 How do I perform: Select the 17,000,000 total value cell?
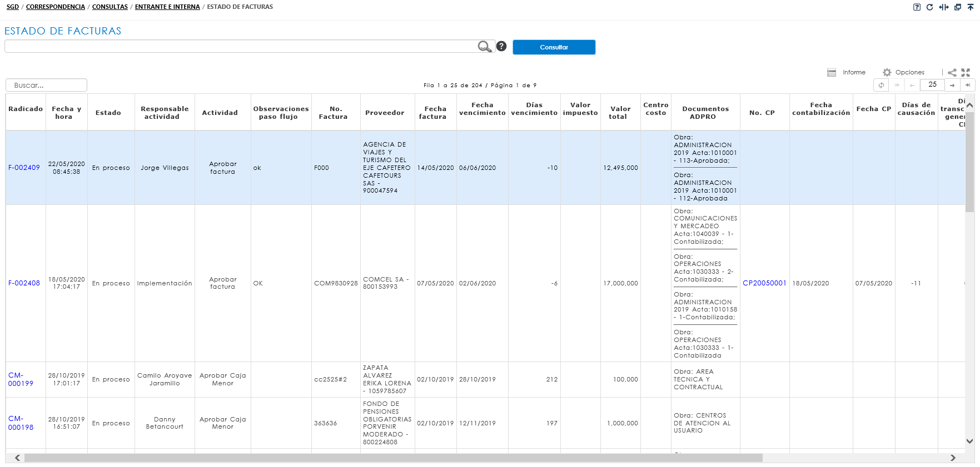coord(620,283)
